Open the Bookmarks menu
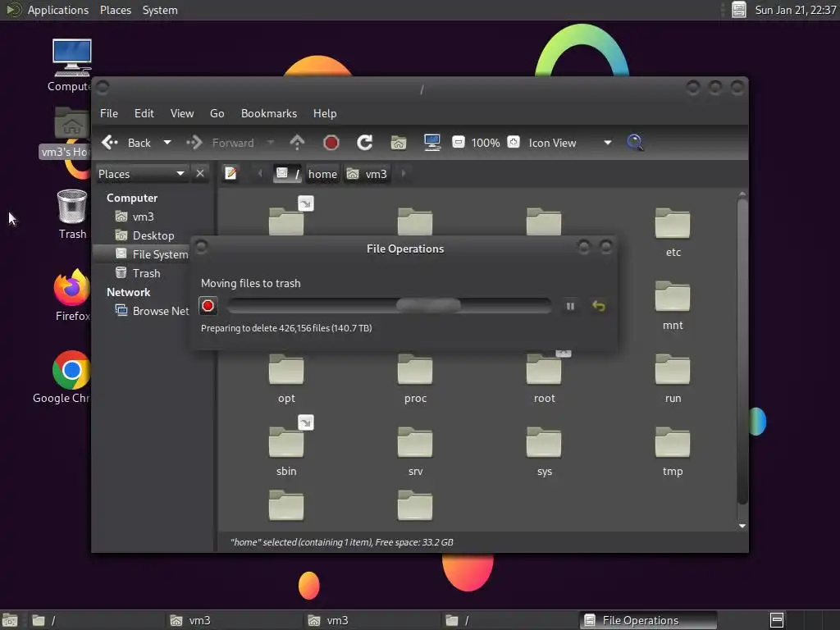Image resolution: width=840 pixels, height=630 pixels. click(269, 113)
